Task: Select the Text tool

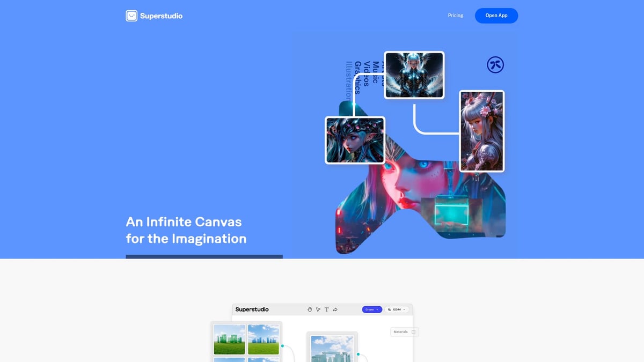Action: click(x=326, y=309)
